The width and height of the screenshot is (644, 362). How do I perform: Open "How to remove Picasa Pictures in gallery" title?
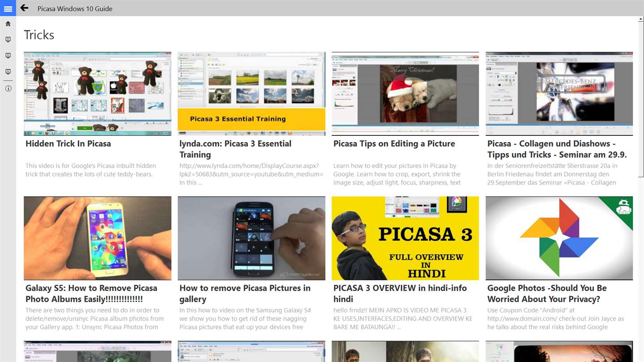pyautogui.click(x=245, y=294)
